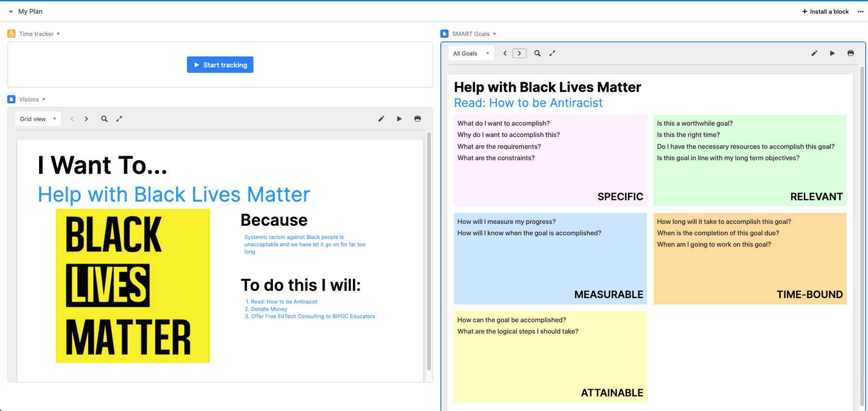Expand SMART Goals block to fullscreen

coord(552,54)
